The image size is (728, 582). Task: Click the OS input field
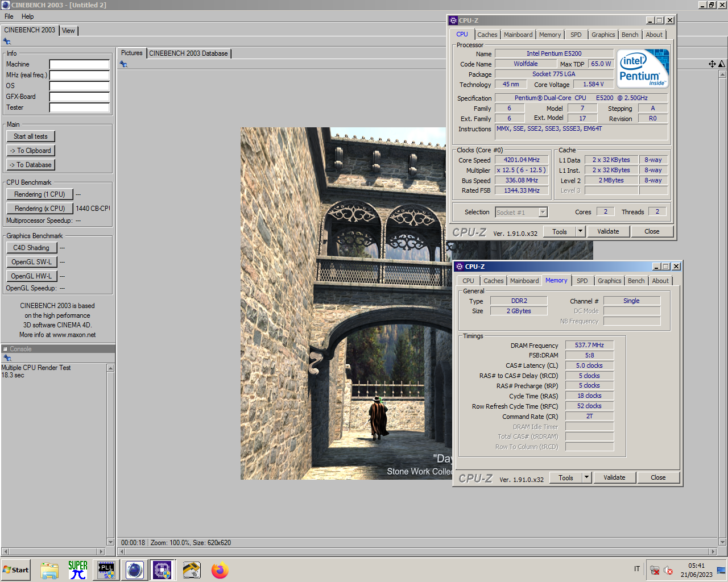click(79, 86)
